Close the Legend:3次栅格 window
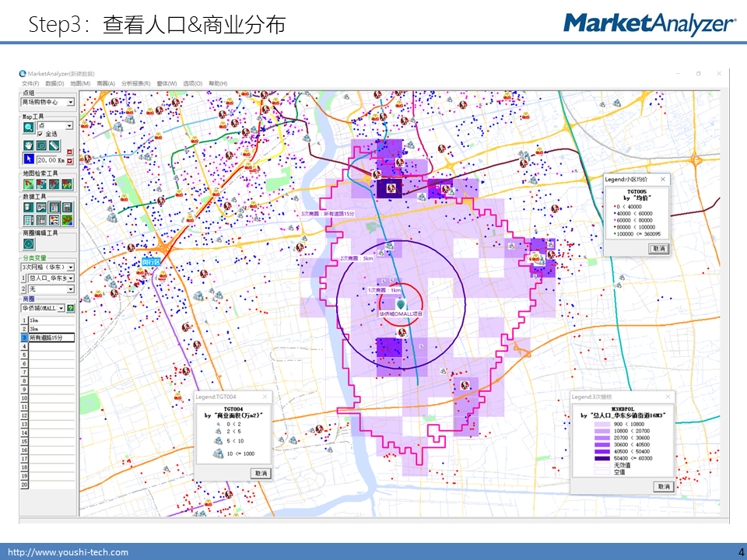Image resolution: width=747 pixels, height=560 pixels. coord(668,397)
